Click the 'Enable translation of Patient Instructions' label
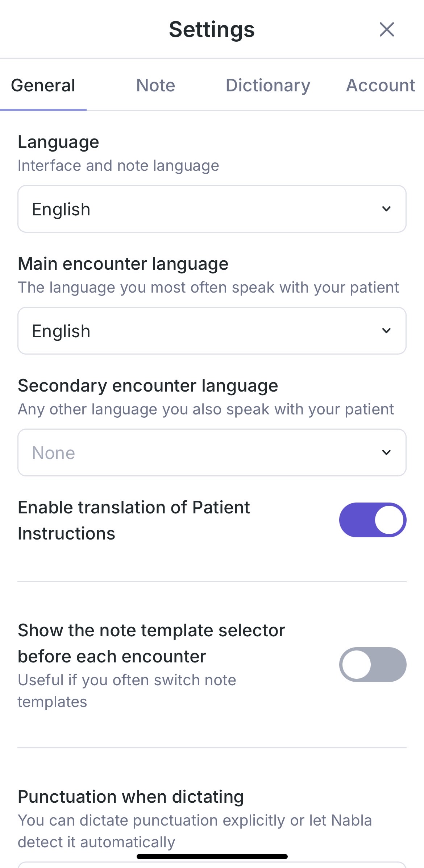This screenshot has height=868, width=424. click(x=134, y=520)
